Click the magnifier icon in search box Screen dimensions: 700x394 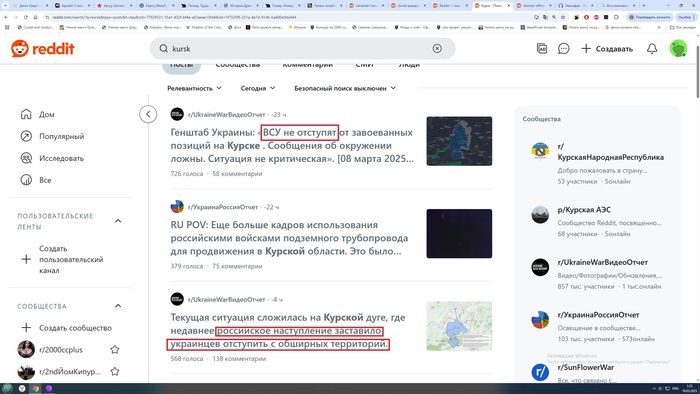[x=164, y=49]
